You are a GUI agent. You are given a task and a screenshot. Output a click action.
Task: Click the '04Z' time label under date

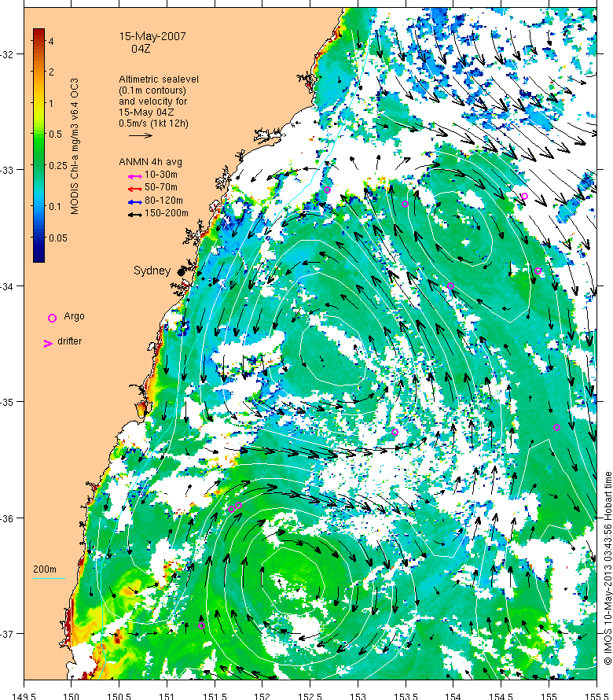(141, 49)
